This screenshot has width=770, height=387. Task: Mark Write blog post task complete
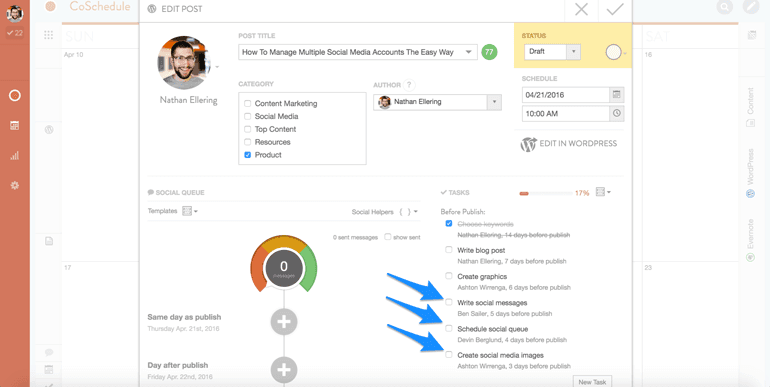(x=448, y=249)
